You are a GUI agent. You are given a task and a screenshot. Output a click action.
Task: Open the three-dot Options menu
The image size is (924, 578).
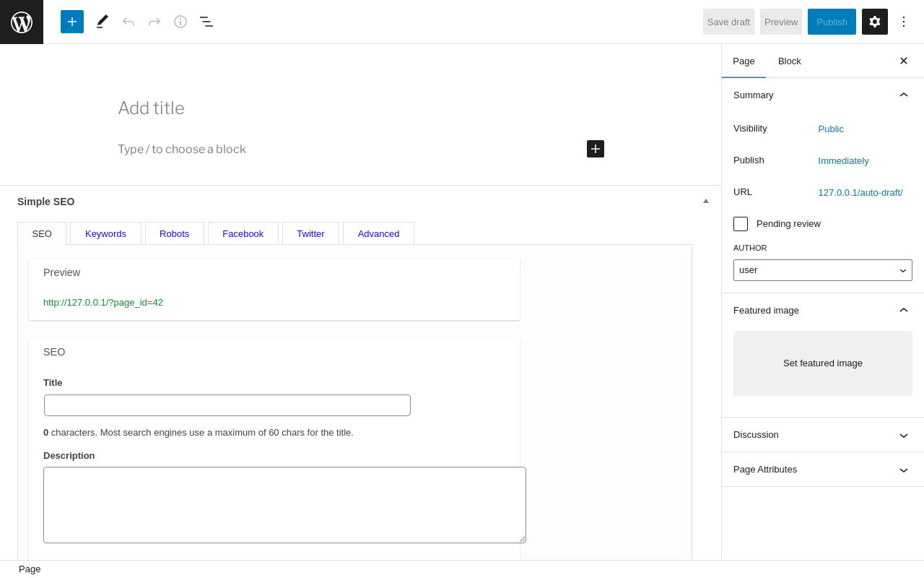coord(904,22)
